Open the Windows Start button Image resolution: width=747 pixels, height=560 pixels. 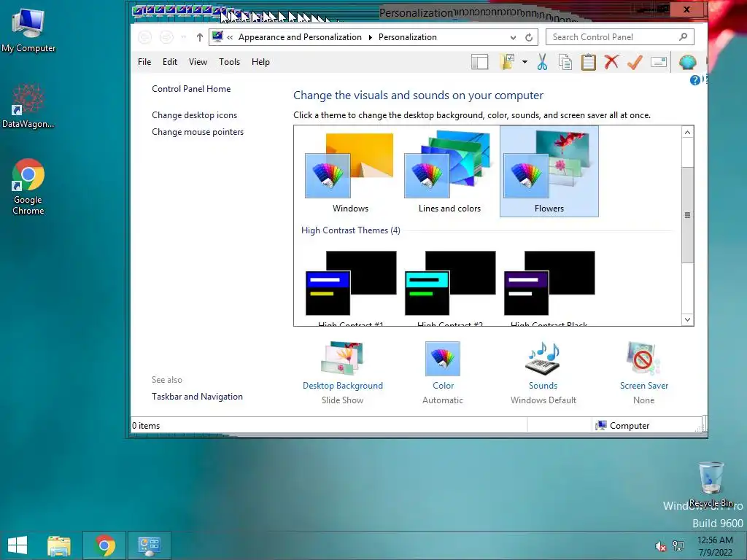point(18,545)
